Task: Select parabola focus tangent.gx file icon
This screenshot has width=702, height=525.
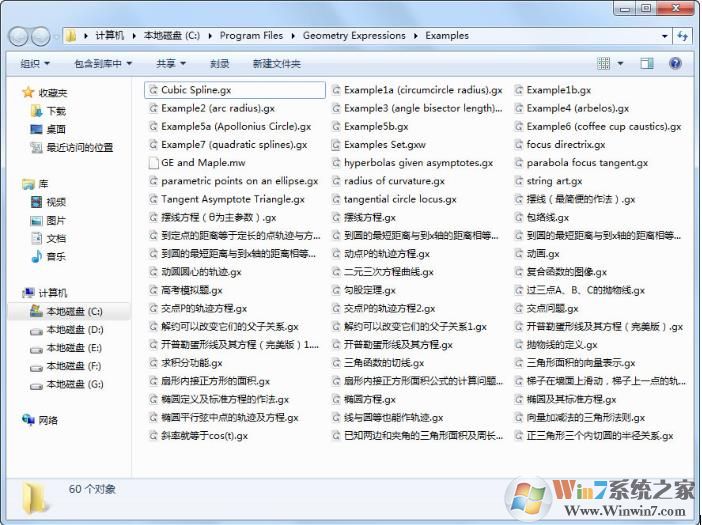Action: click(518, 163)
